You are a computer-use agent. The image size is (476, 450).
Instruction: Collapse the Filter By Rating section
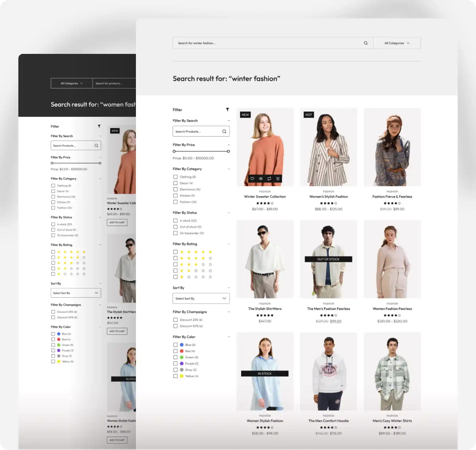(x=229, y=244)
